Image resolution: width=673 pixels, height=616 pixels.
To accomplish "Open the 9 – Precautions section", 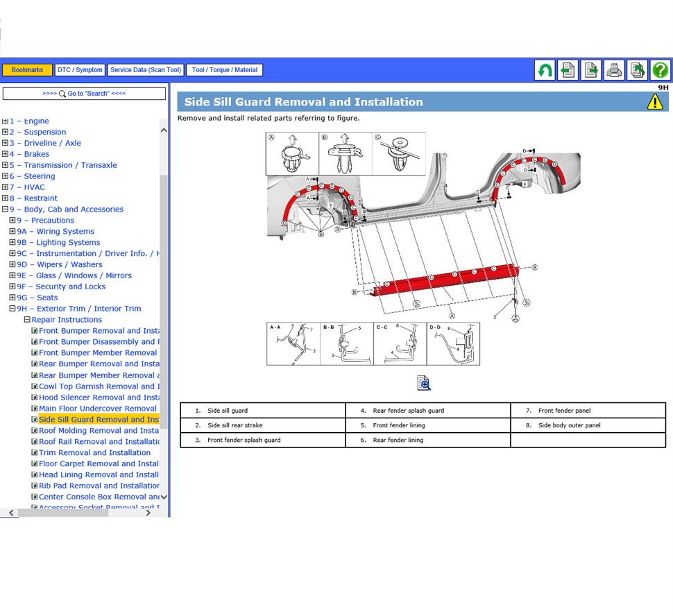I will pos(46,220).
